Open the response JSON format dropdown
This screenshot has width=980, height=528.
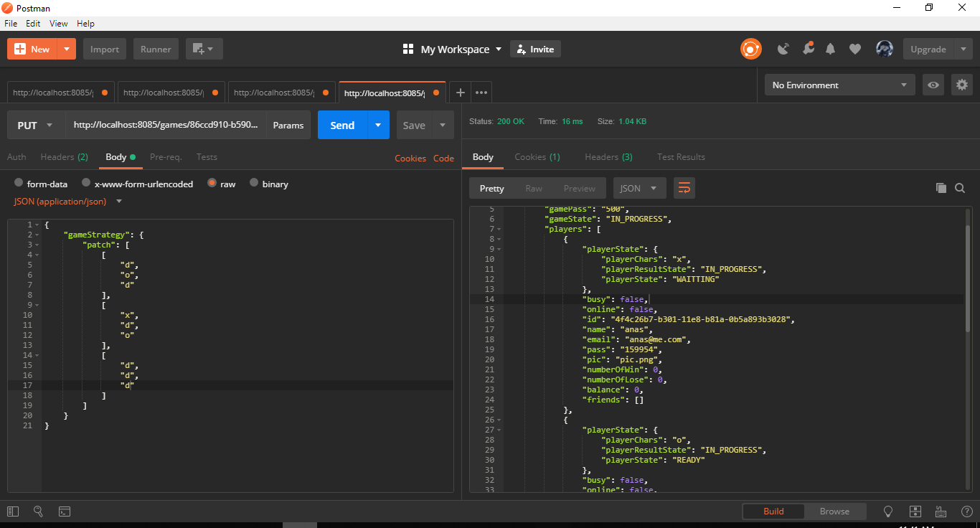[x=639, y=188]
